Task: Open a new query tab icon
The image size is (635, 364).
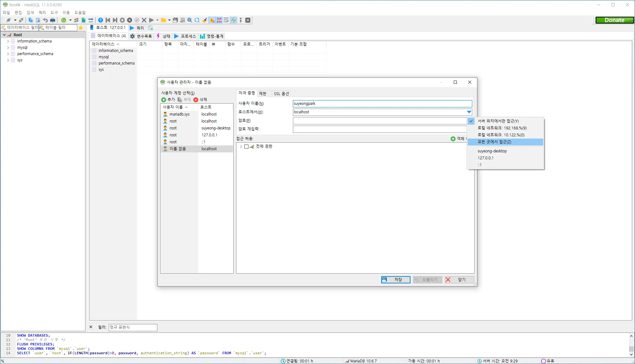Action: 150,28
